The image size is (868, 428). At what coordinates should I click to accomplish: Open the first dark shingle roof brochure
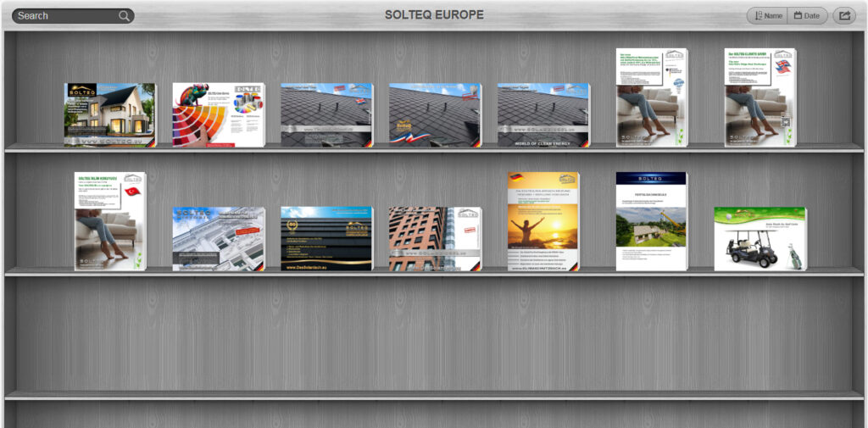[327, 115]
